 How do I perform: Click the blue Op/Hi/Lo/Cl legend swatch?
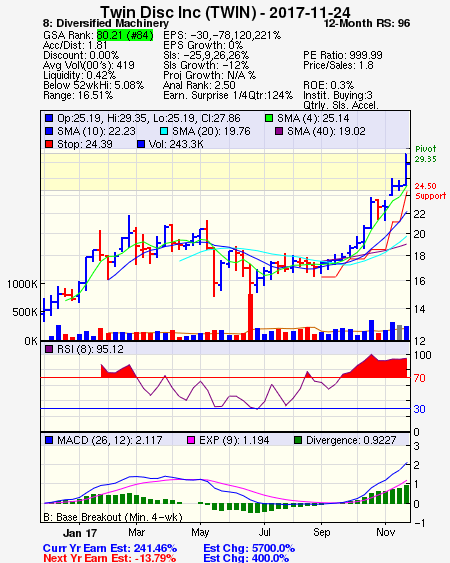(49, 118)
